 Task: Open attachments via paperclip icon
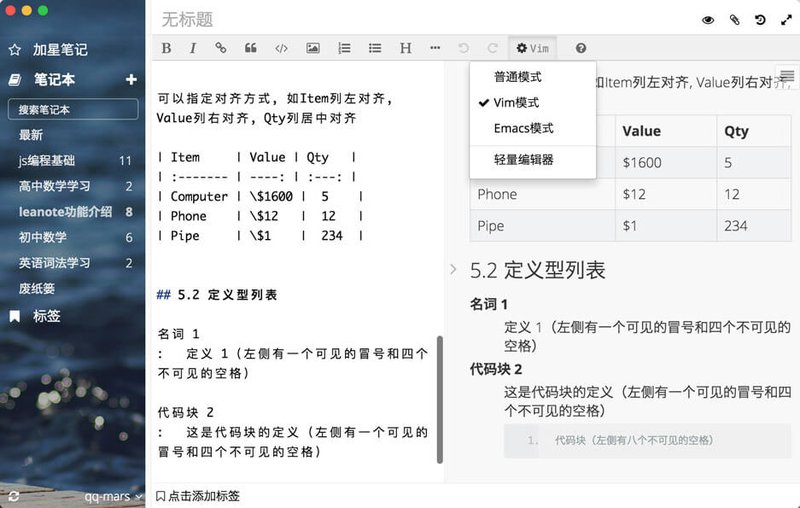734,20
